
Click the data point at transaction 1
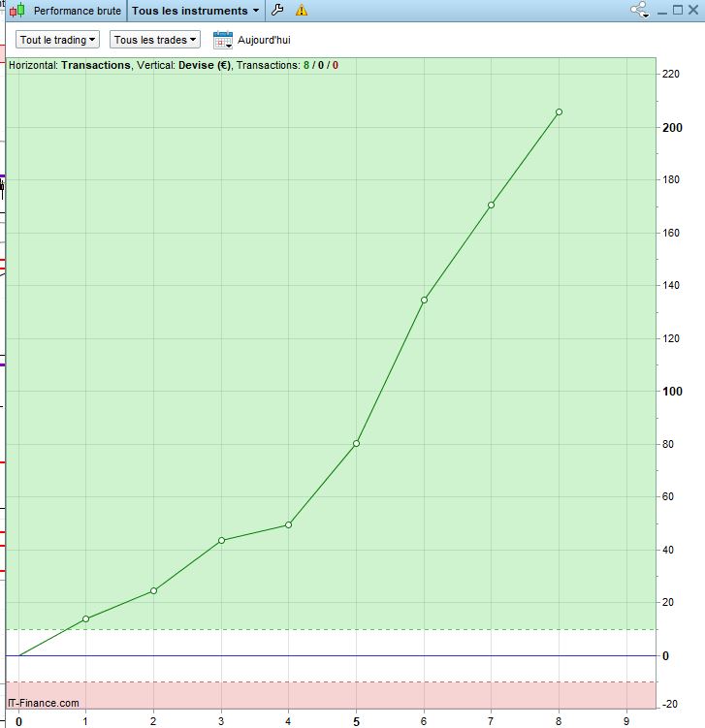(x=86, y=618)
